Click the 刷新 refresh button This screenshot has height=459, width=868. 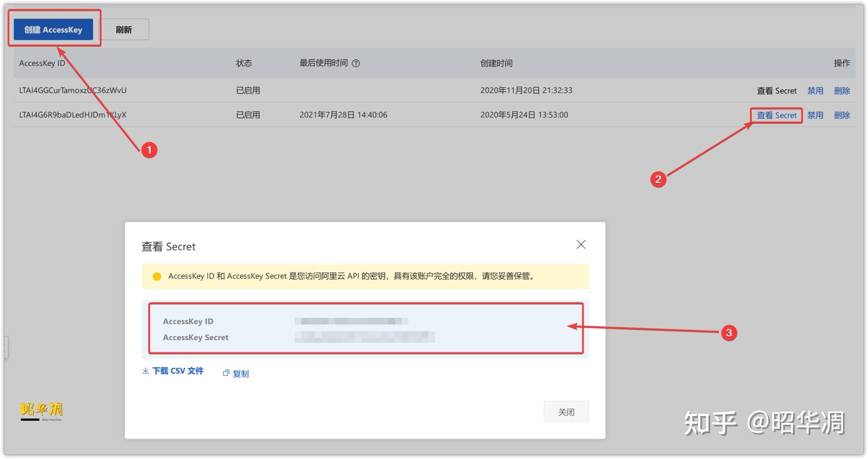[x=124, y=29]
